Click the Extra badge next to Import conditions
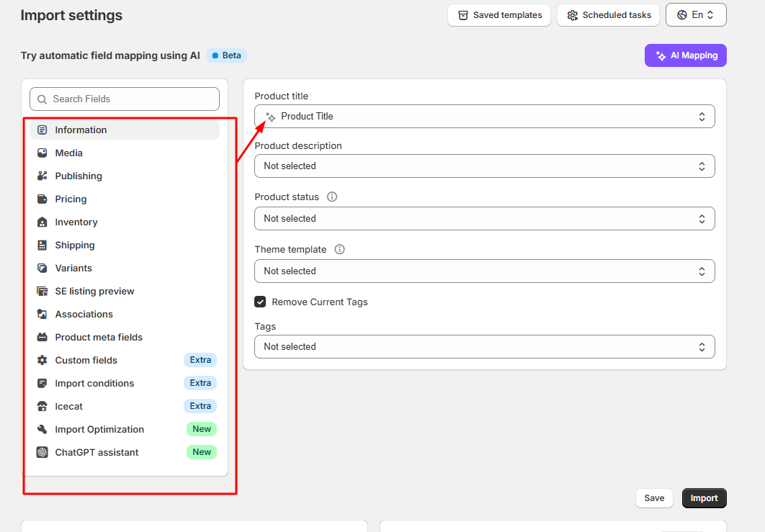Viewport: 765px width, 532px height. 200,383
